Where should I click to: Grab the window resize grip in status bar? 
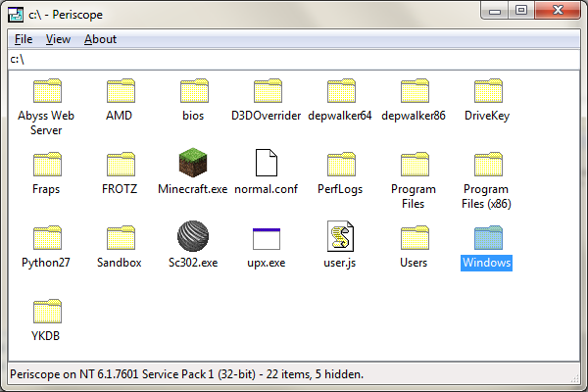[x=575, y=378]
